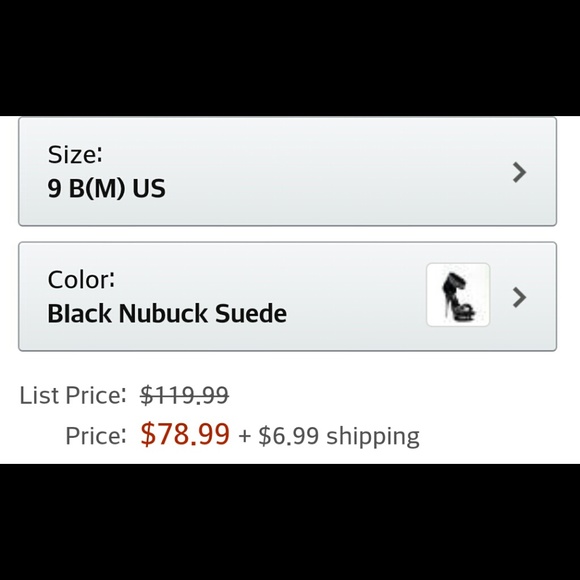The image size is (580, 580).
Task: Click the red $78.99 price
Action: point(185,434)
